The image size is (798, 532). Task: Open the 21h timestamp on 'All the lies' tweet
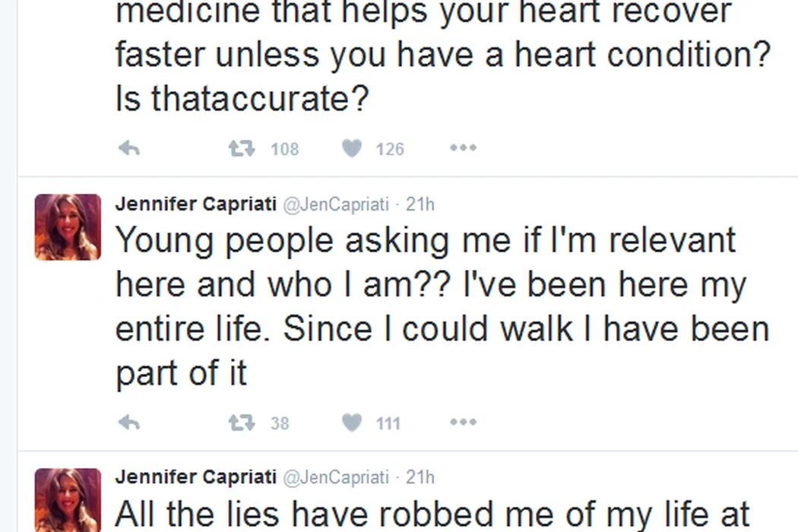tap(420, 478)
